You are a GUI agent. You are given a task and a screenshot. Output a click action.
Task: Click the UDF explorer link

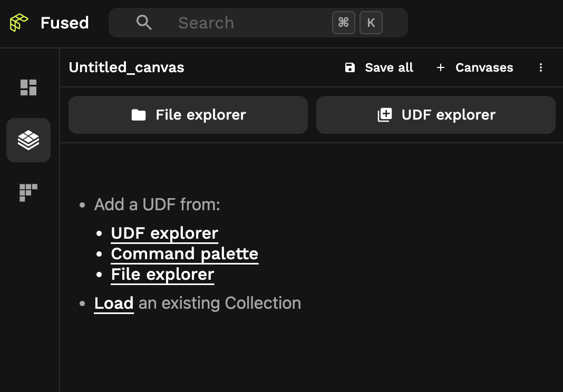point(164,233)
